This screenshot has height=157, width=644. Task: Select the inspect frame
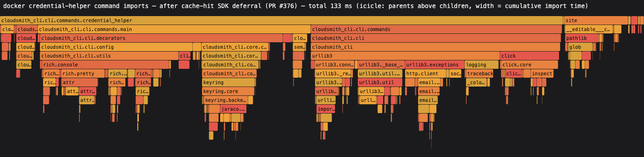pyautogui.click(x=542, y=74)
